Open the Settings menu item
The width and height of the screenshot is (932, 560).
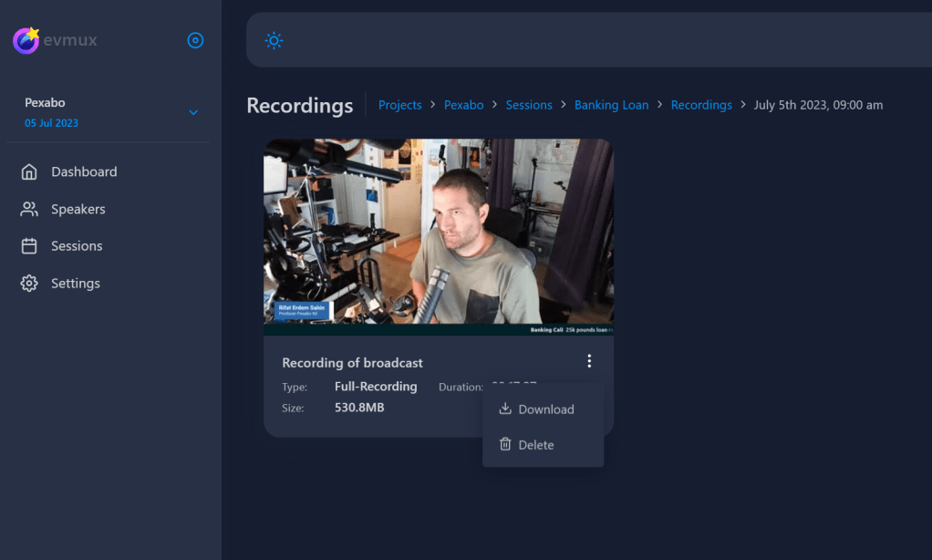[76, 284]
